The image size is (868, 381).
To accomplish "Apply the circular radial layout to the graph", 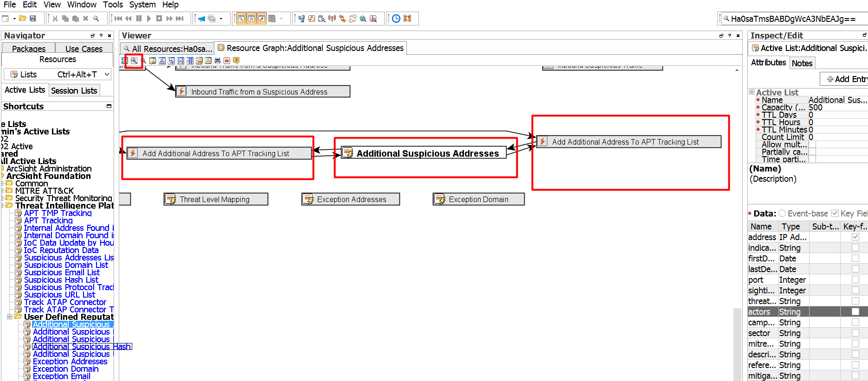I will 180,61.
